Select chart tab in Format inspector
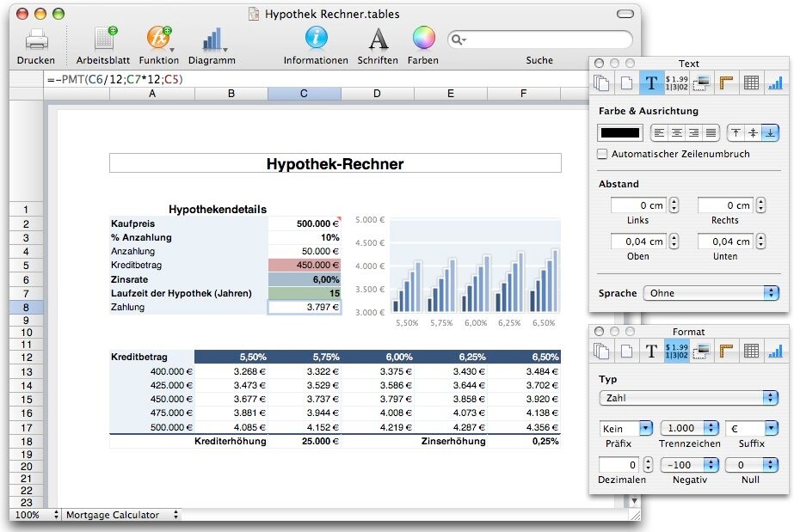The height and width of the screenshot is (532, 794). click(775, 351)
